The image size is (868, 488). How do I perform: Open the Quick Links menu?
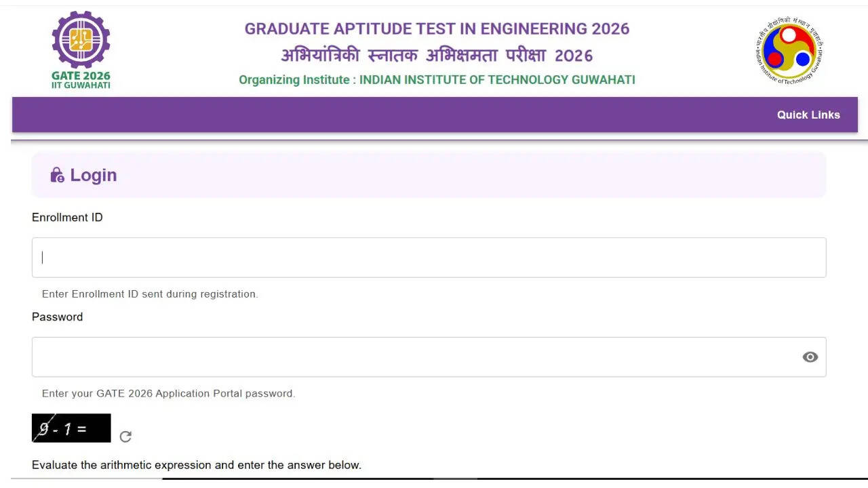click(808, 115)
